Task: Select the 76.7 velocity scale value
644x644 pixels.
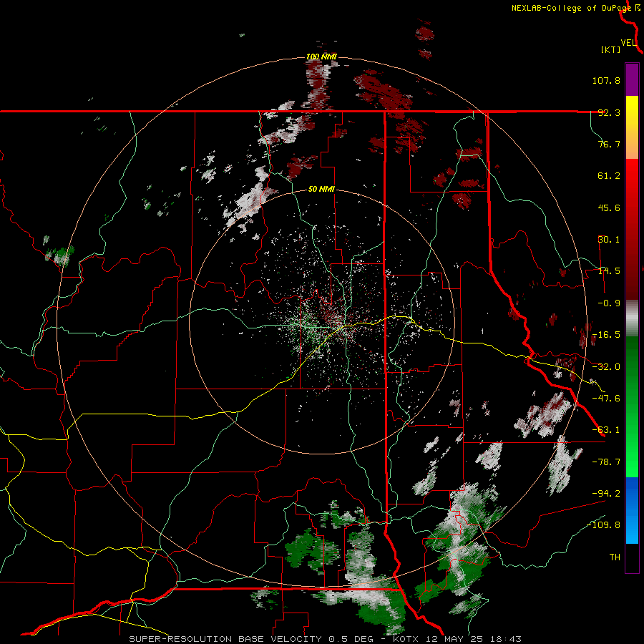Action: pos(609,144)
